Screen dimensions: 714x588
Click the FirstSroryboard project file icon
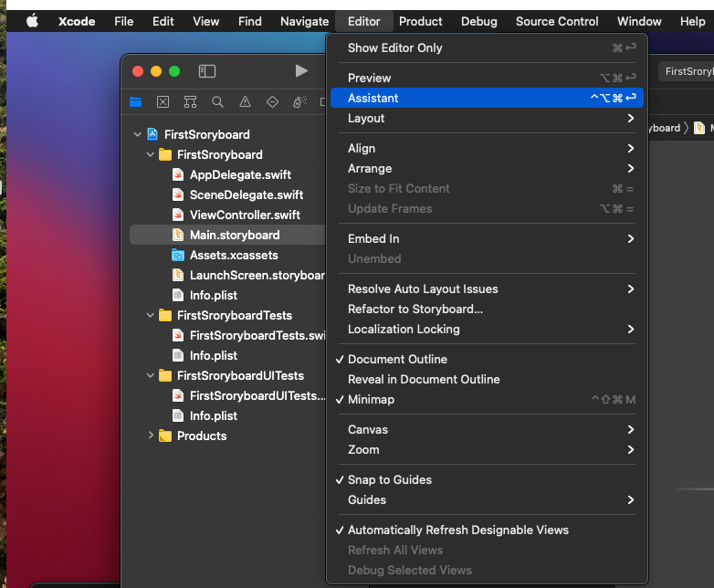pyautogui.click(x=152, y=134)
